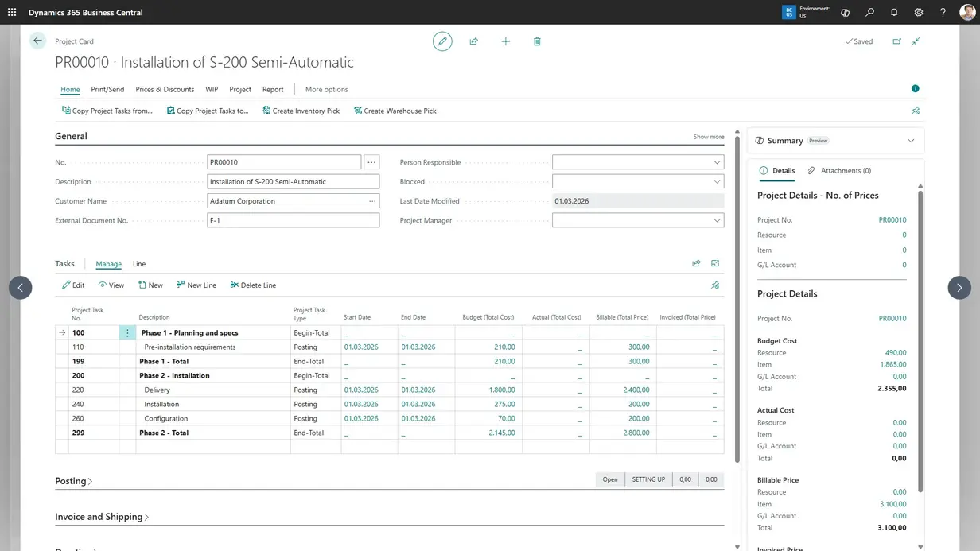Switch to Attachments (0) tab

click(839, 170)
